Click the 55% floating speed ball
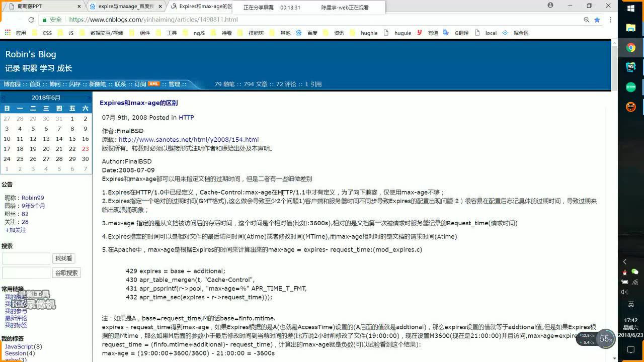 coord(606,339)
